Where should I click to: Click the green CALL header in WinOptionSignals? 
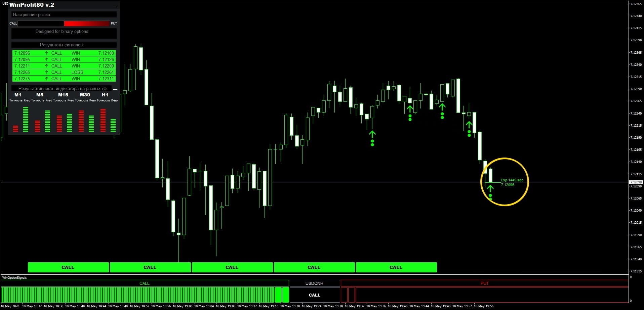145,283
